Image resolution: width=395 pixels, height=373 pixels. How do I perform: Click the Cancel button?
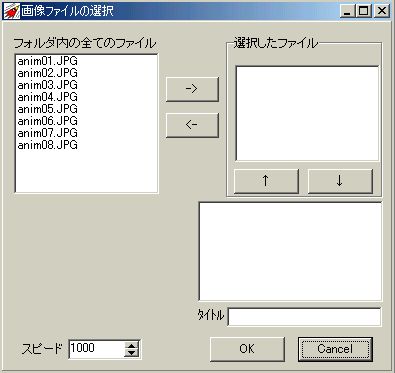coord(335,349)
